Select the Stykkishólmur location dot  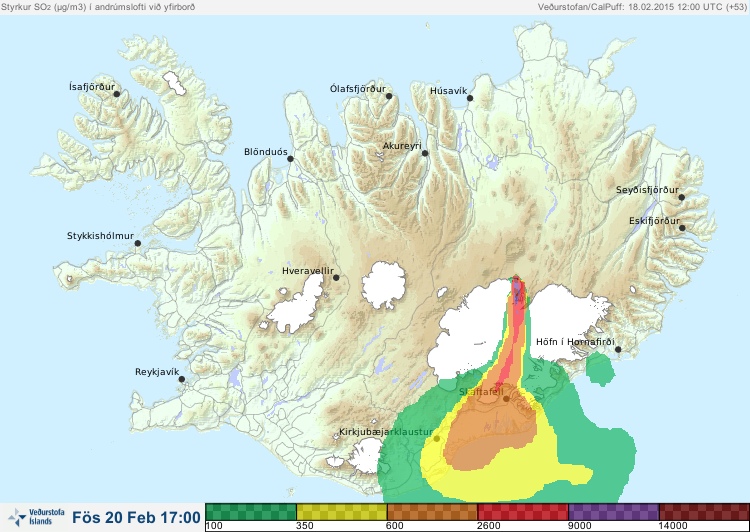tap(138, 243)
